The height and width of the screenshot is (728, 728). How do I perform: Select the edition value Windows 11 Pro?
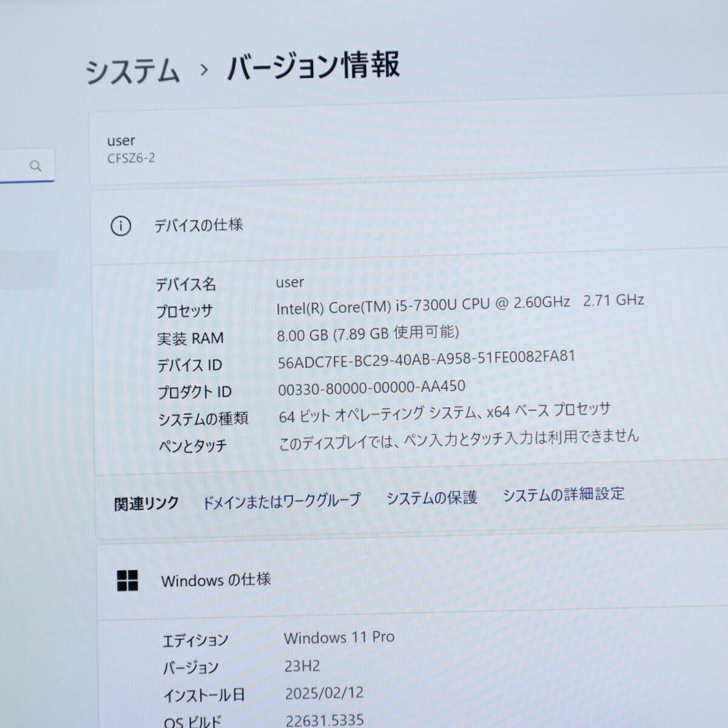click(x=339, y=638)
